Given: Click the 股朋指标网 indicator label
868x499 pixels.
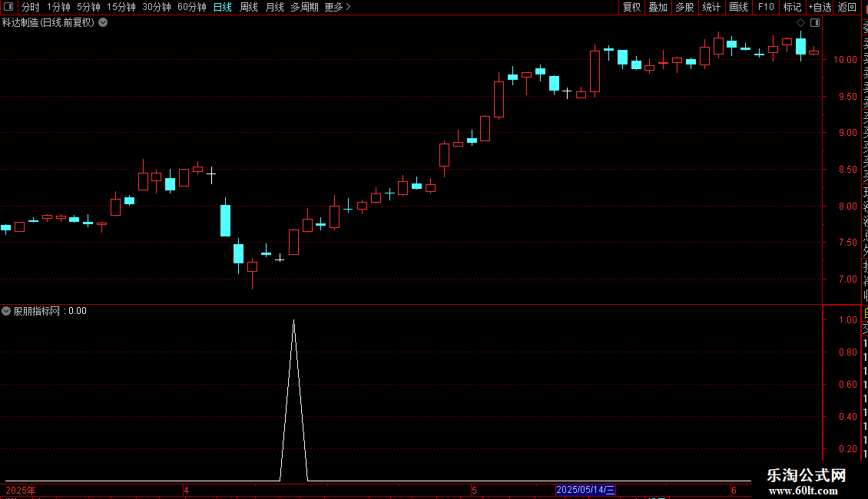Looking at the screenshot, I should click(37, 311).
